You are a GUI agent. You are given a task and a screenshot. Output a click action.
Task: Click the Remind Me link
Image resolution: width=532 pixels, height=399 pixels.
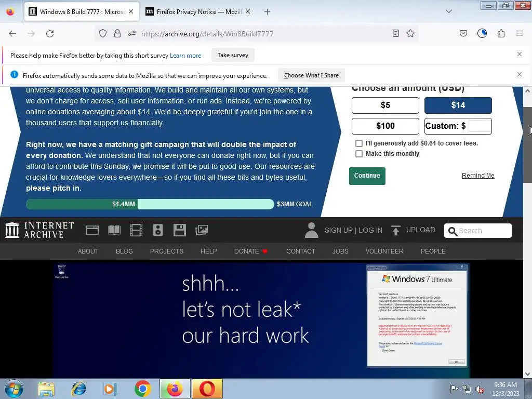(478, 176)
